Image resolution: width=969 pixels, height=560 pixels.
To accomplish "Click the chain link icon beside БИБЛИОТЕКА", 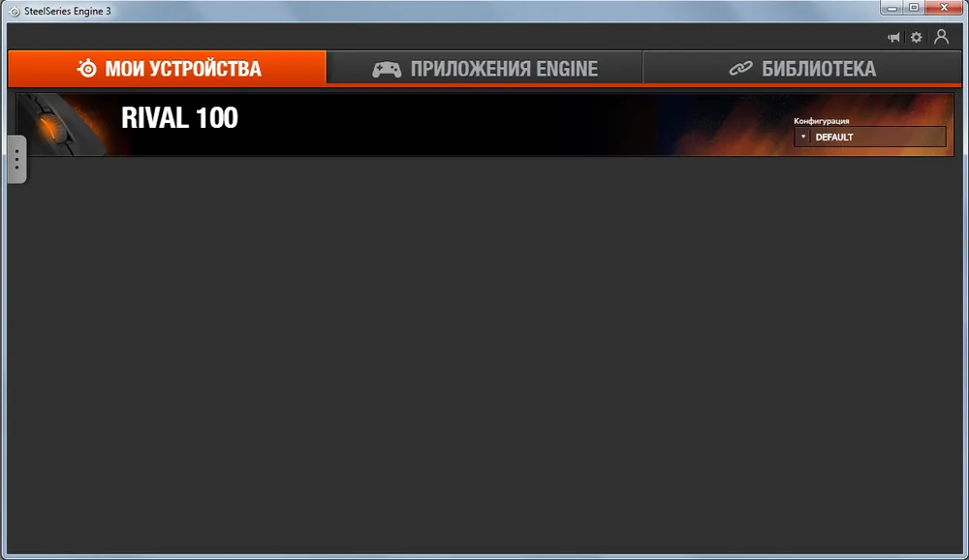I will [740, 68].
